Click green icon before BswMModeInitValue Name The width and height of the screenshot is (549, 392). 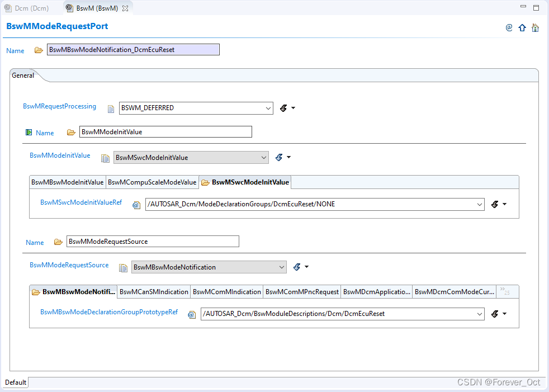pos(29,133)
